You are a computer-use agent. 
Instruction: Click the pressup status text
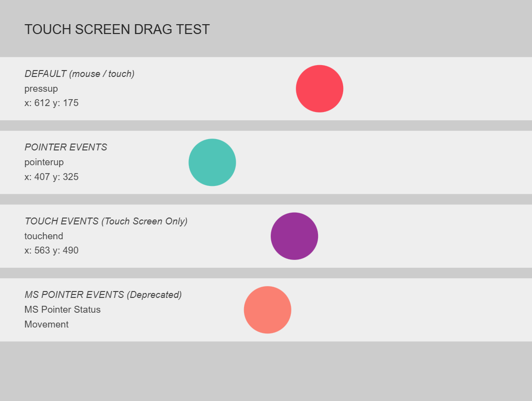point(41,89)
